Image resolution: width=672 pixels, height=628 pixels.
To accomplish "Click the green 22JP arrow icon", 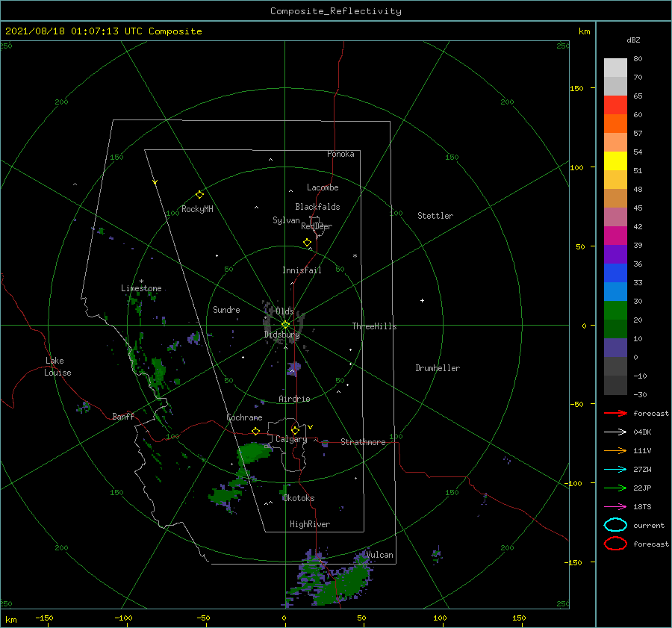I will pos(615,488).
